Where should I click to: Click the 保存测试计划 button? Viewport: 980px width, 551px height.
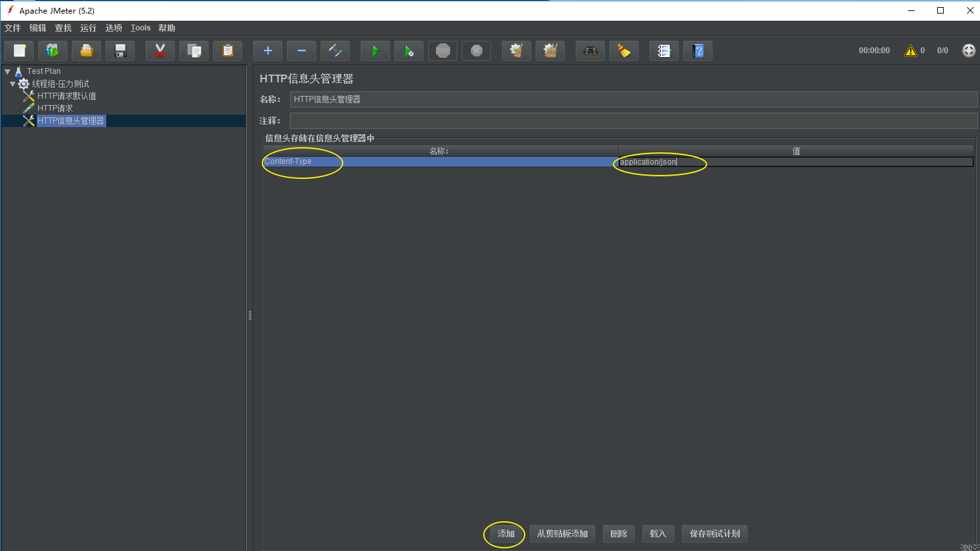click(x=714, y=533)
